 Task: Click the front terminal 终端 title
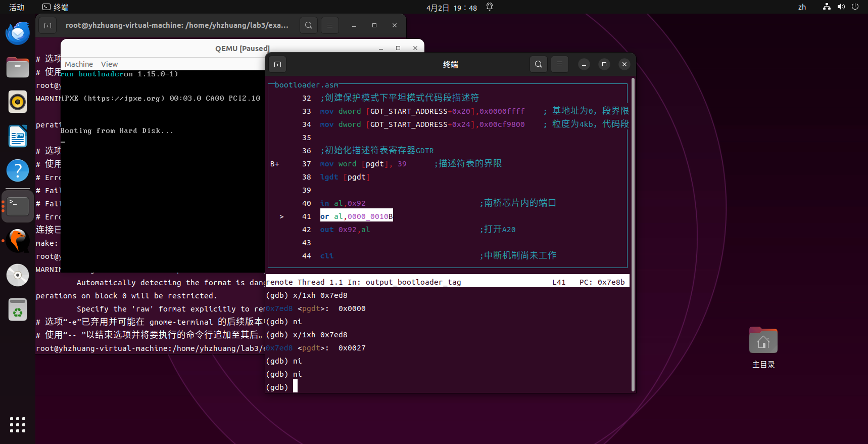(x=450, y=65)
